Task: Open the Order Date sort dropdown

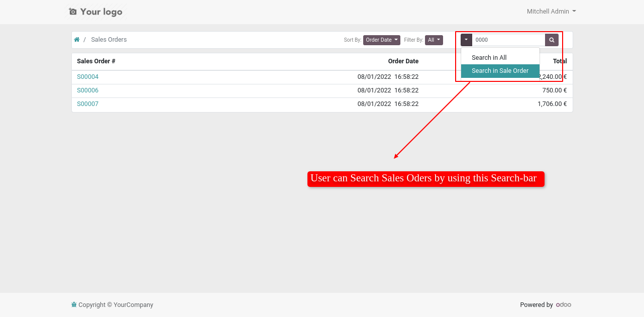Action: pyautogui.click(x=382, y=40)
